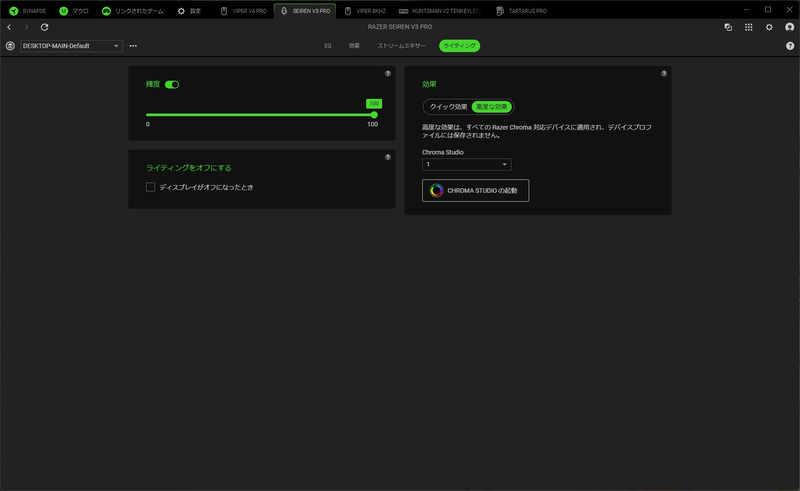The height and width of the screenshot is (491, 800).
Task: Minimize the Synapse window
Action: (x=746, y=10)
